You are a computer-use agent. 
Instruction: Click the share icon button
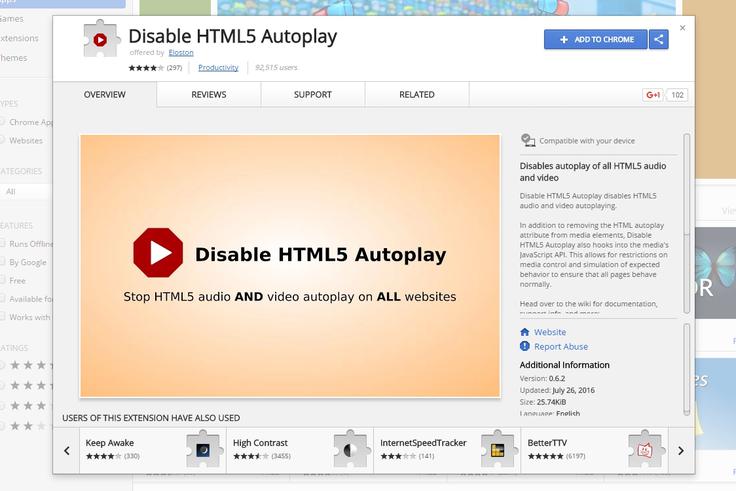coord(659,39)
